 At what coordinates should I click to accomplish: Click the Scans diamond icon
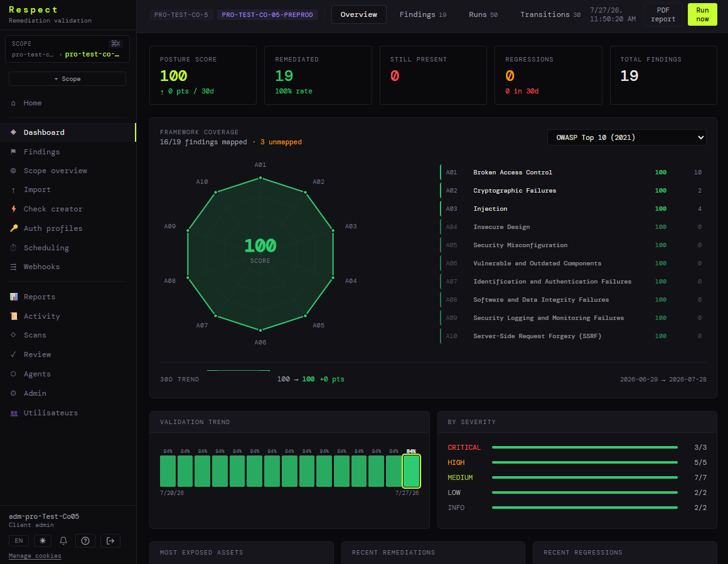(13, 335)
